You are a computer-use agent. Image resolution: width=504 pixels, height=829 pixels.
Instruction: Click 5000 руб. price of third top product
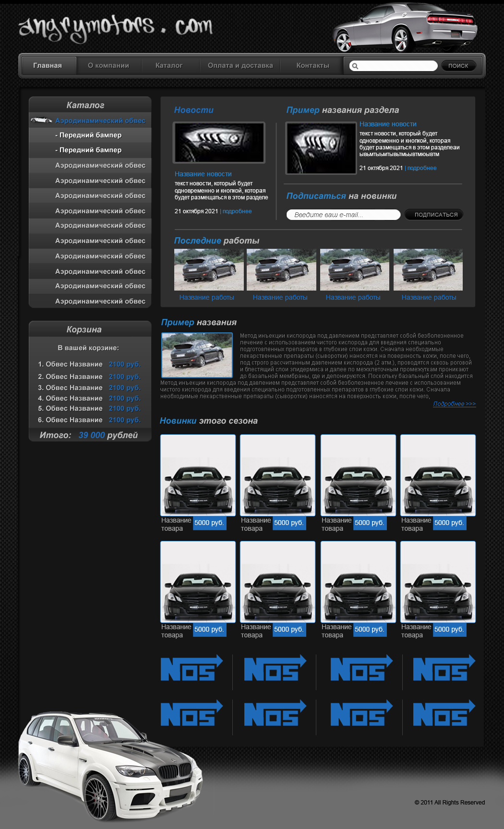coord(370,523)
